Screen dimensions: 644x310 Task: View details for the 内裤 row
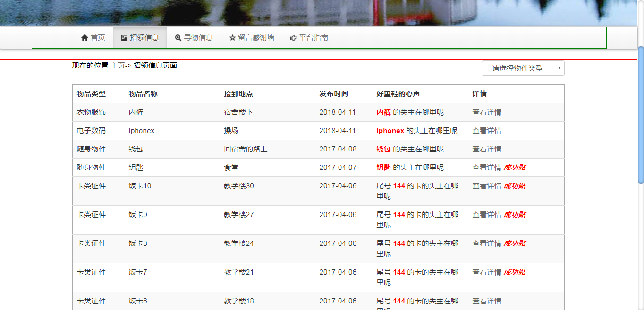coord(487,112)
